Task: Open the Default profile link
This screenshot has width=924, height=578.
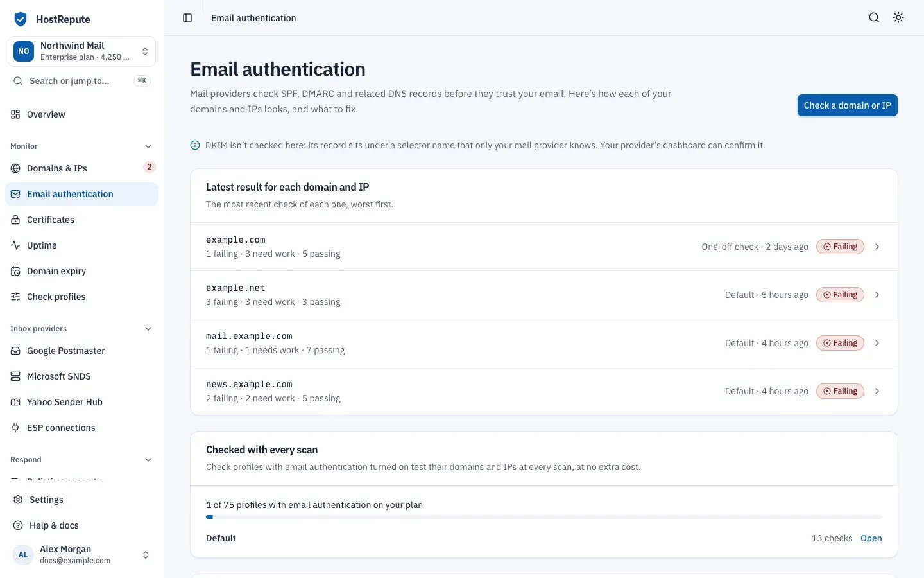Action: pyautogui.click(x=871, y=538)
